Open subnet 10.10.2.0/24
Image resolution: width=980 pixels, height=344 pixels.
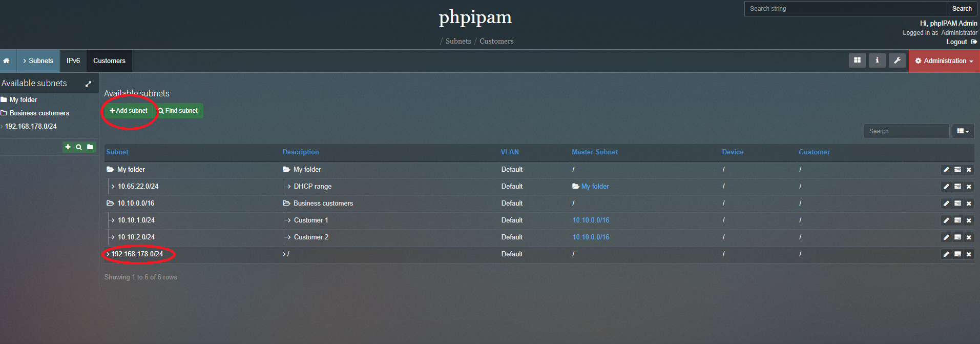tap(136, 237)
